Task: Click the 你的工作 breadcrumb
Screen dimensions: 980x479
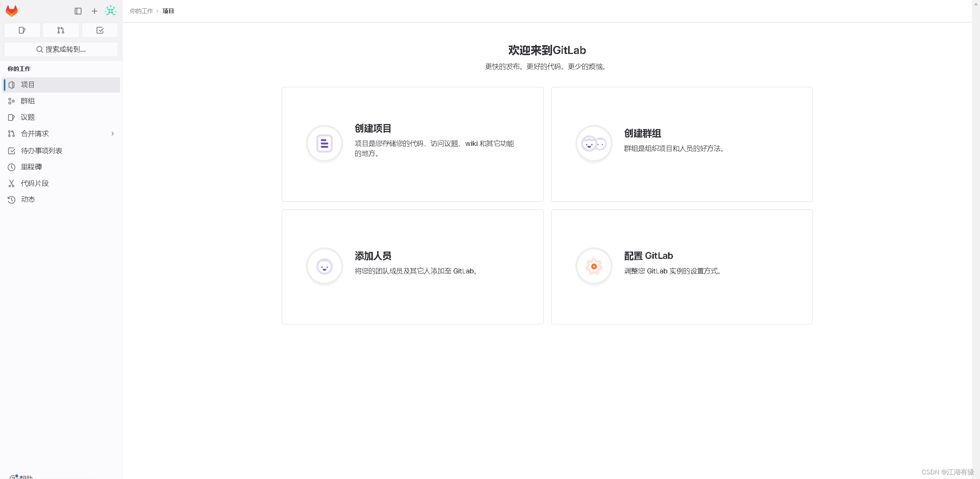Action: [141, 11]
